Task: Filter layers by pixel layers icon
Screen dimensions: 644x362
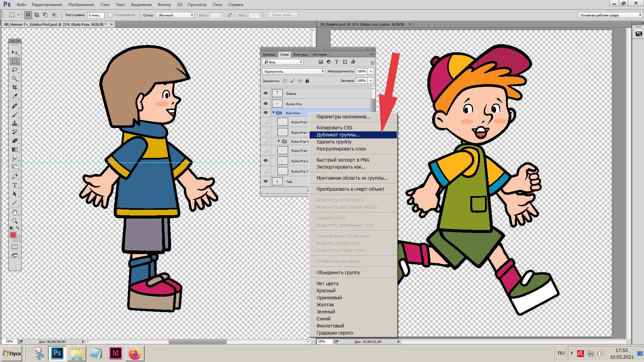Action: [x=321, y=62]
